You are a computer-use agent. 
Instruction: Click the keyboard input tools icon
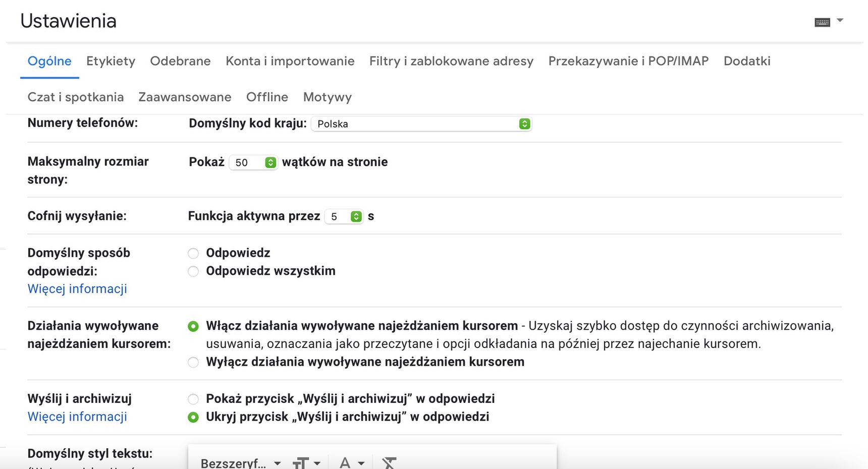pos(822,22)
